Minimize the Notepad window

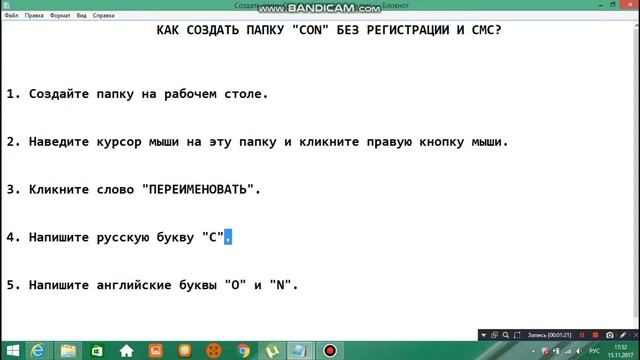coord(600,5)
